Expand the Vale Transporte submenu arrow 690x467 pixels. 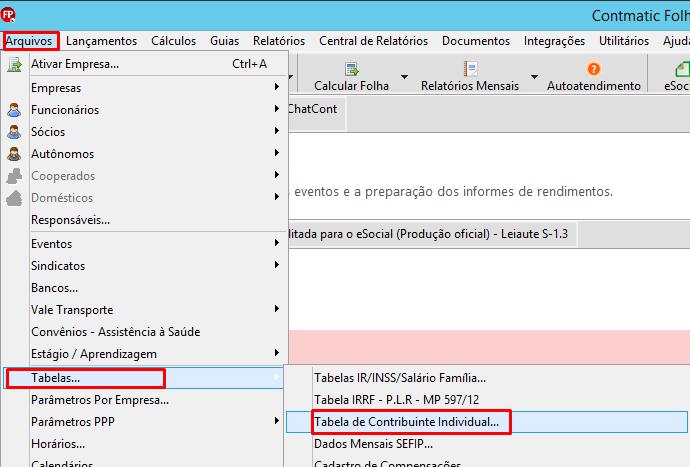[x=277, y=309]
